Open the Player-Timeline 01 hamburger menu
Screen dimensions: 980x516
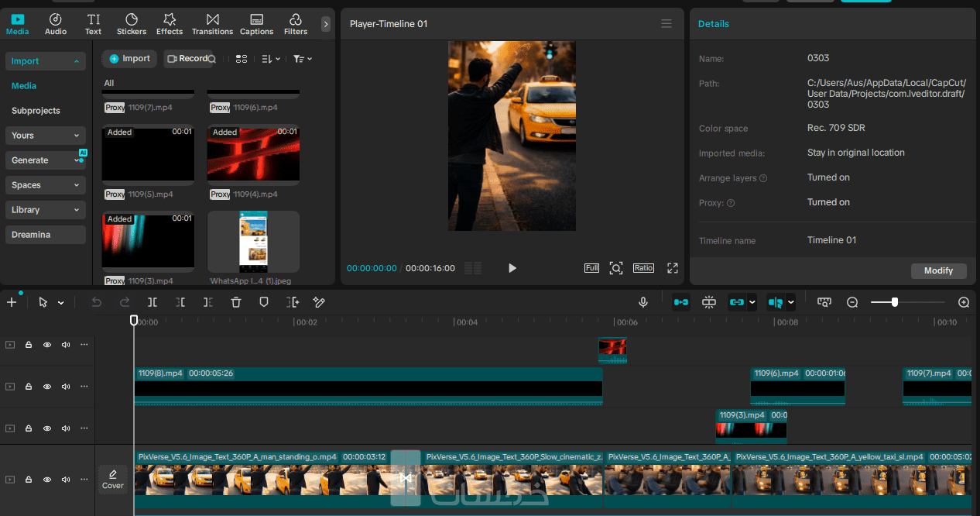click(666, 24)
